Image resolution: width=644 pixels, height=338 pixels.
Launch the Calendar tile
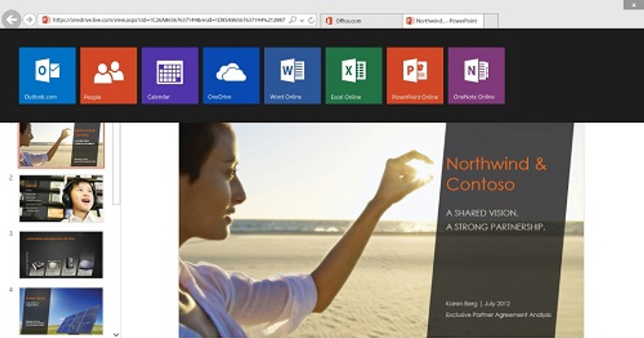[x=170, y=76]
